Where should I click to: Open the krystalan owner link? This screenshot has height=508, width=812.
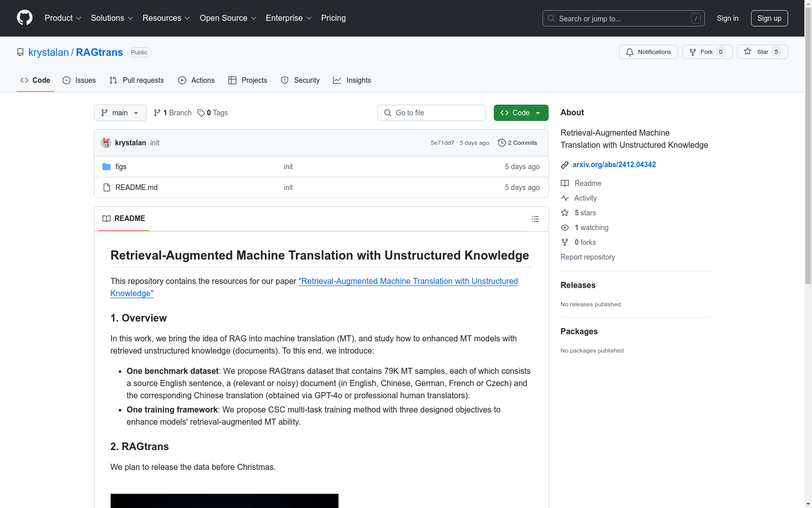tap(49, 52)
